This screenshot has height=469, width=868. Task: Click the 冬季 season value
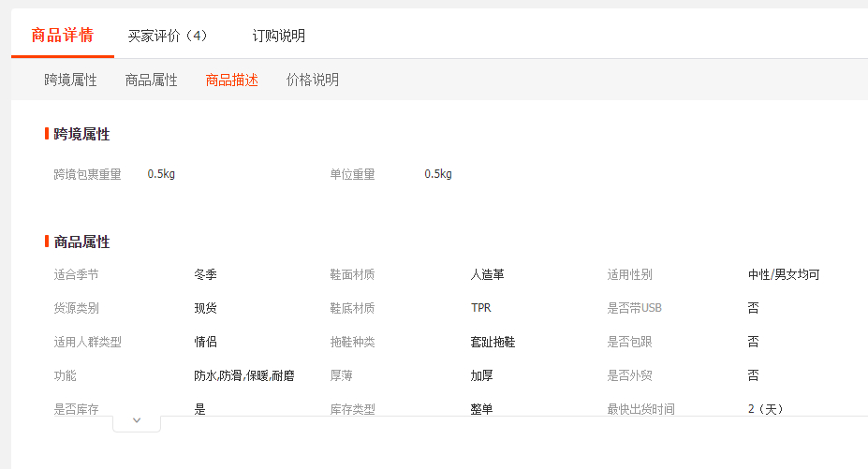tap(205, 274)
